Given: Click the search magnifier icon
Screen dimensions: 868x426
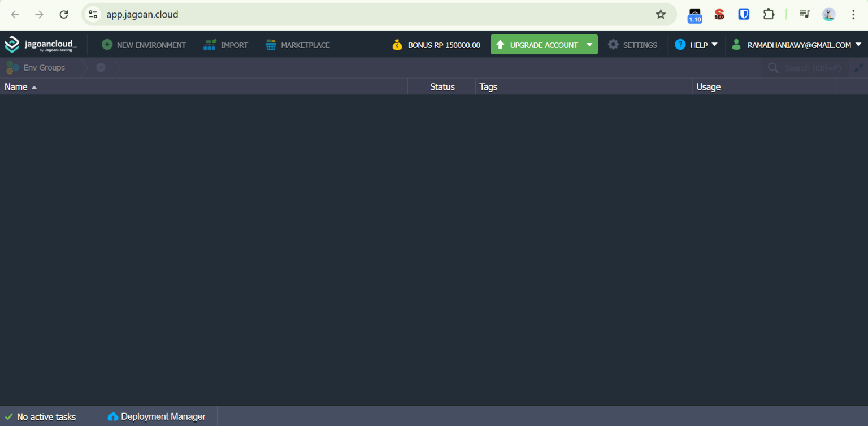Looking at the screenshot, I should coord(773,67).
